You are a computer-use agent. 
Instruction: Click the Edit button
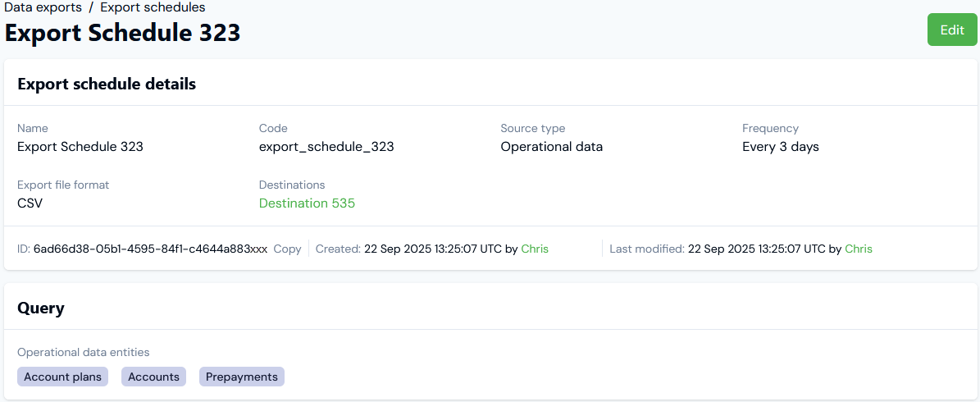(952, 30)
